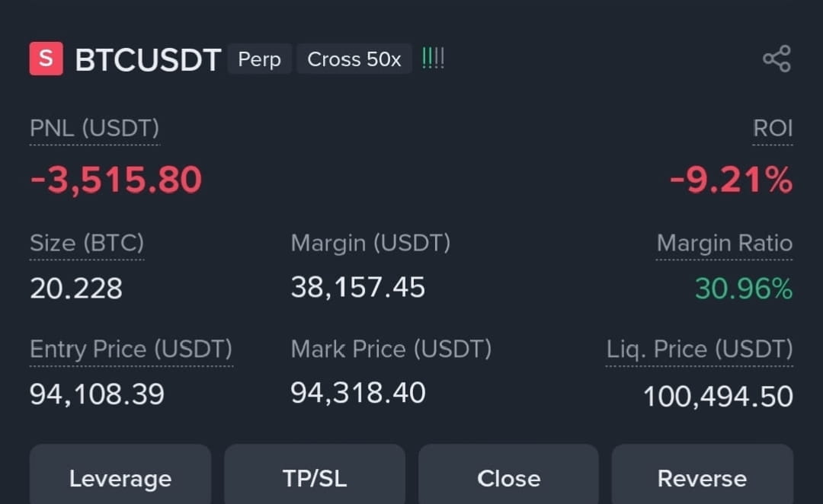This screenshot has width=823, height=504.
Task: Tap the Cross 50x margin mode tag
Action: click(354, 59)
